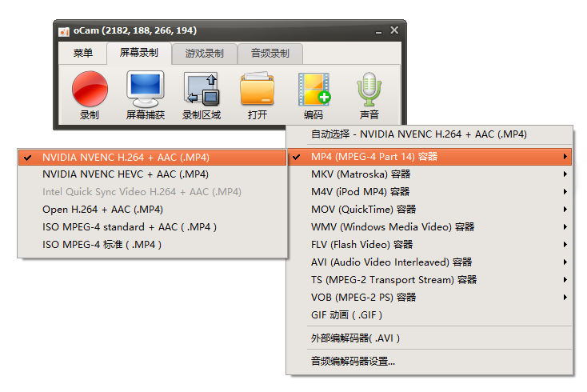Open the 菜单 tab
The image size is (587, 392).
click(82, 53)
